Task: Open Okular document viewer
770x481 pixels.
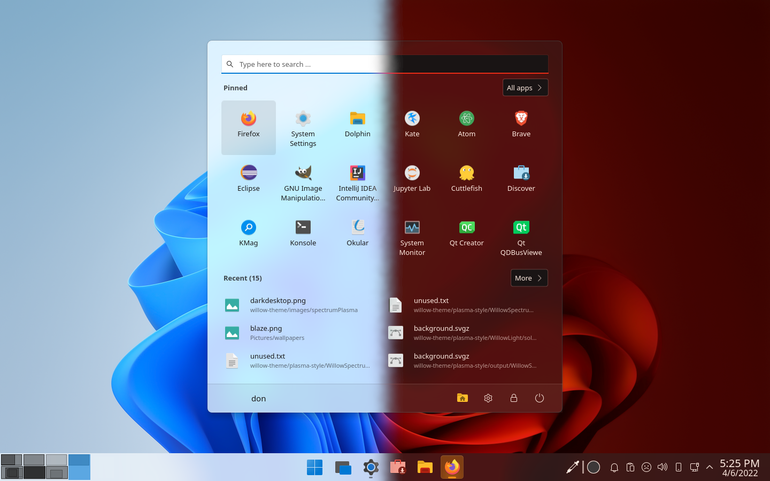Action: point(358,233)
